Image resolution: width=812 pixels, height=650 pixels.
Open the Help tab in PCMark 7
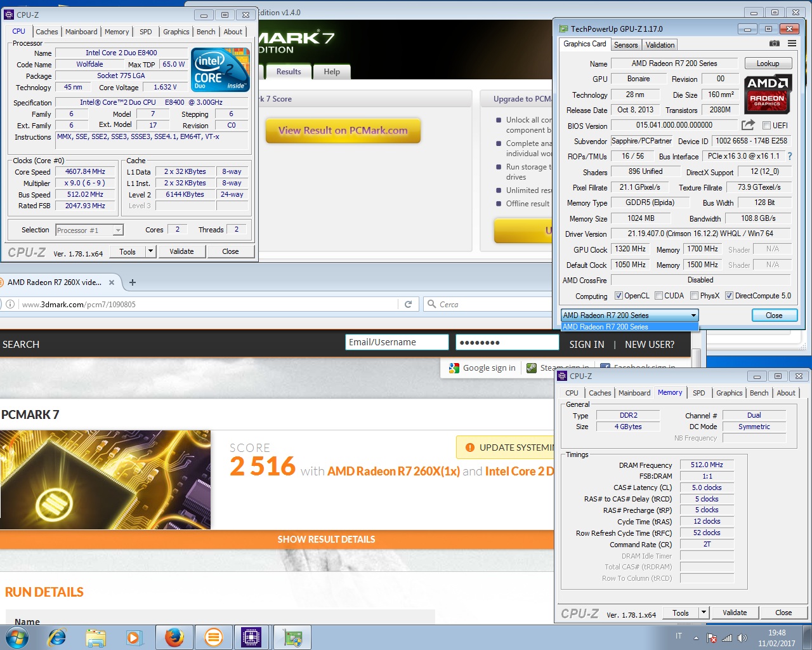click(x=332, y=72)
